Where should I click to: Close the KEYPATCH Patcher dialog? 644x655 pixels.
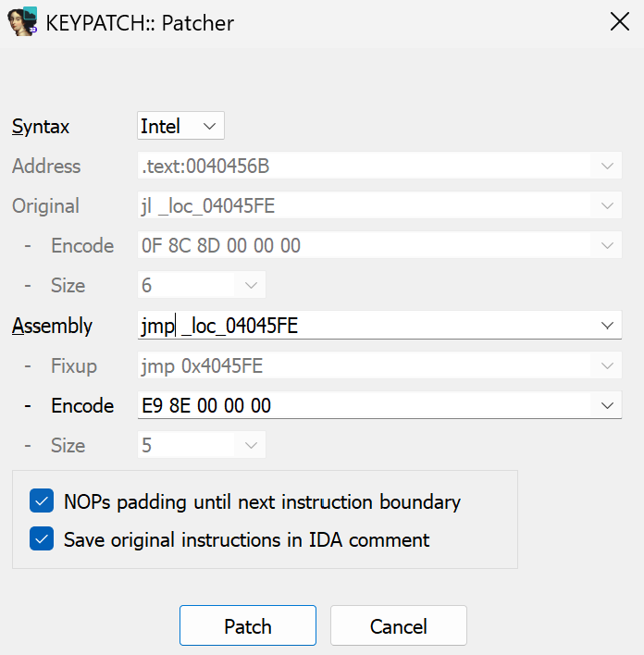tap(619, 21)
